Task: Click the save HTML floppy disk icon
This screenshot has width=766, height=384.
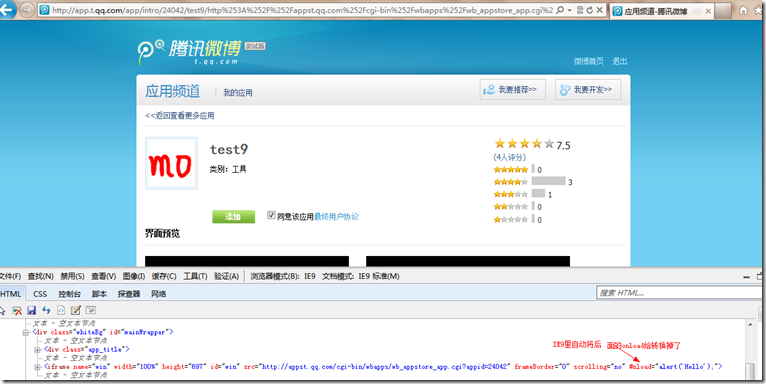Action: click(32, 310)
